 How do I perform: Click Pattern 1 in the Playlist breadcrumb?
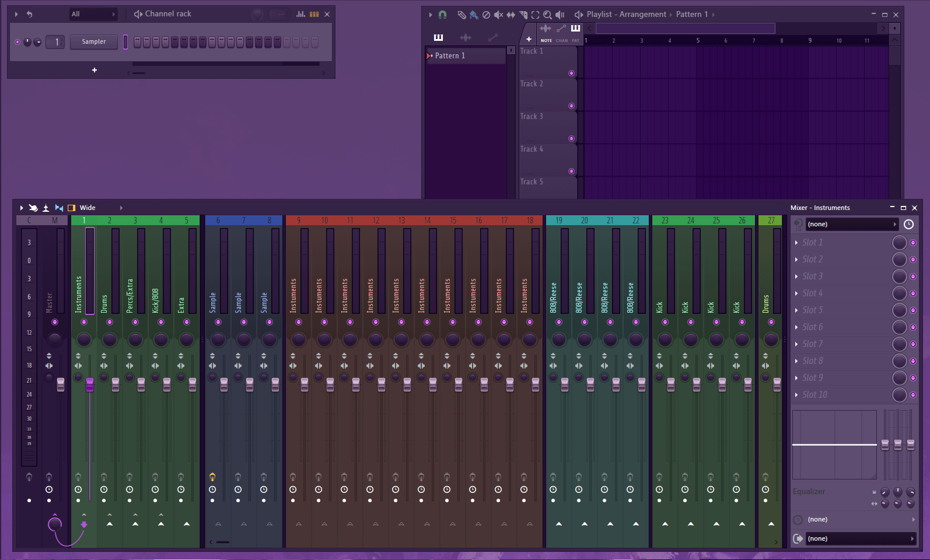[x=691, y=15]
